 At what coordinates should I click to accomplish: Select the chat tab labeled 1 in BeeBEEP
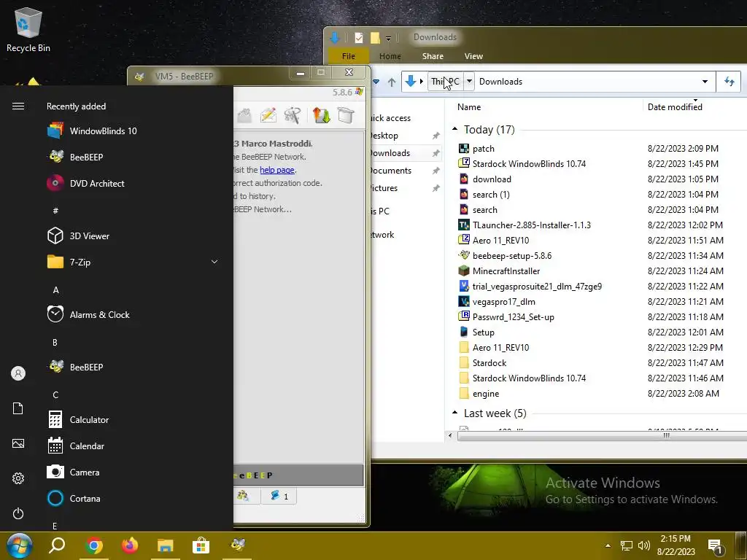point(279,496)
